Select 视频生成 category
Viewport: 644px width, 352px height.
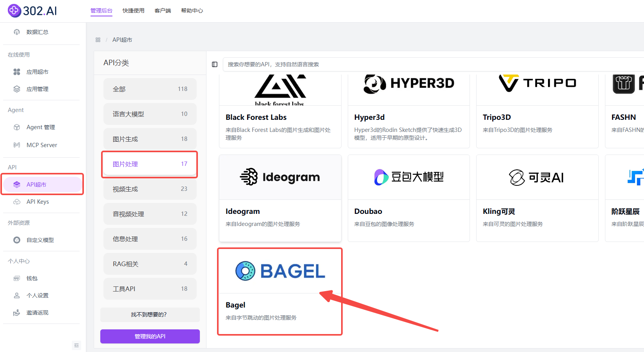click(x=150, y=189)
